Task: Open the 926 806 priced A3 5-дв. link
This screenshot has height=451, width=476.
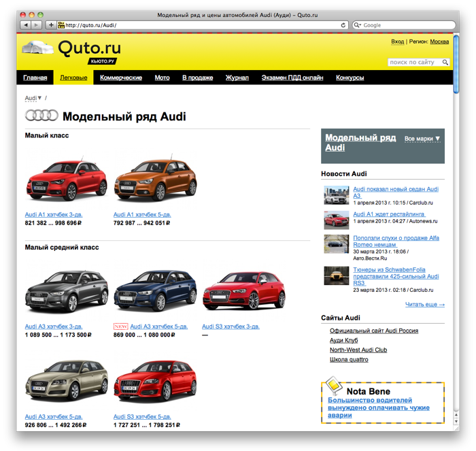Action: [54, 417]
